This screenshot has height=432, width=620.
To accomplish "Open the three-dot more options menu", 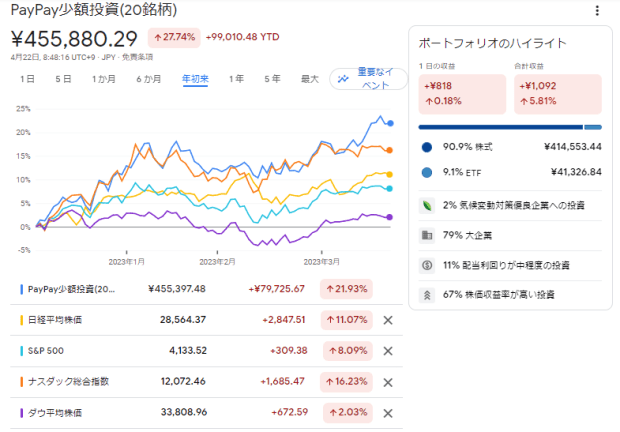I will pyautogui.click(x=598, y=11).
